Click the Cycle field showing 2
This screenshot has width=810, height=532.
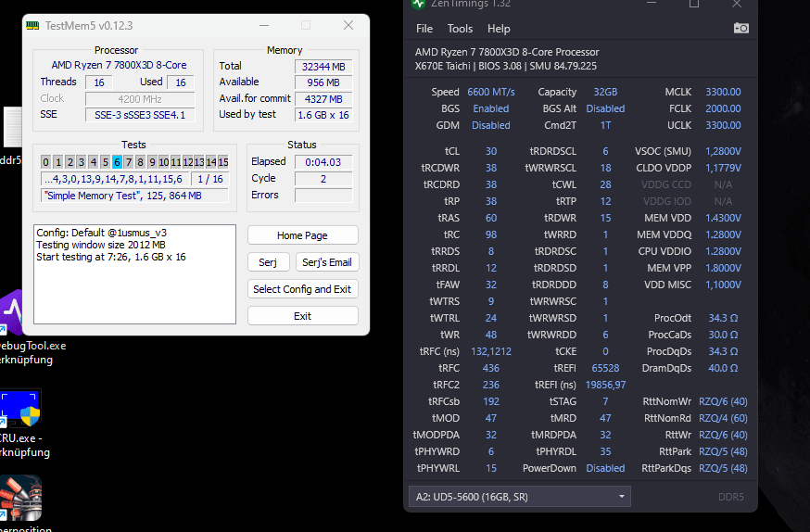[x=323, y=179]
